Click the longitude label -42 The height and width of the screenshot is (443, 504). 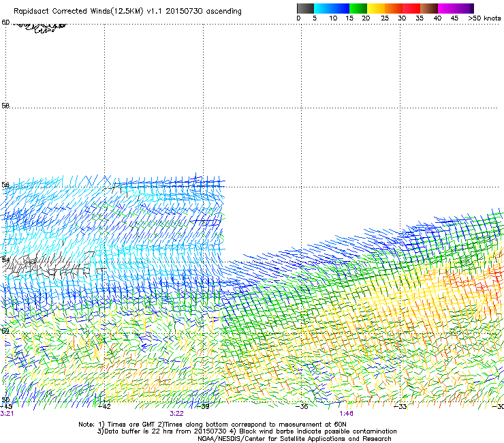point(104,406)
